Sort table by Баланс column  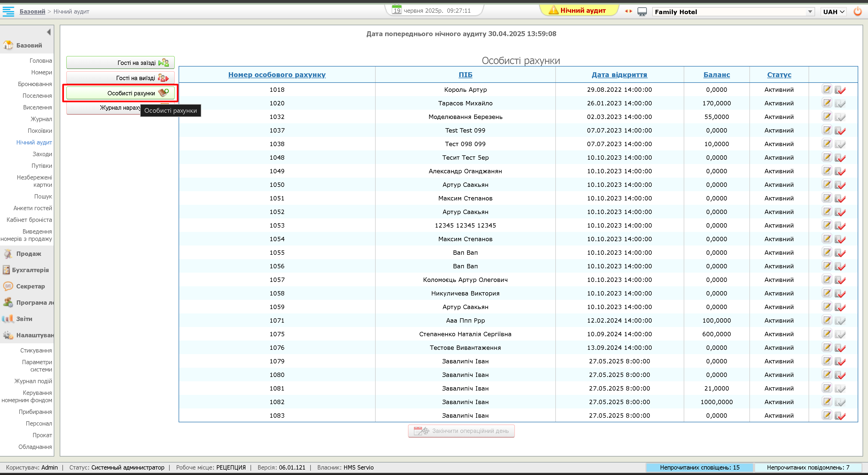point(716,74)
